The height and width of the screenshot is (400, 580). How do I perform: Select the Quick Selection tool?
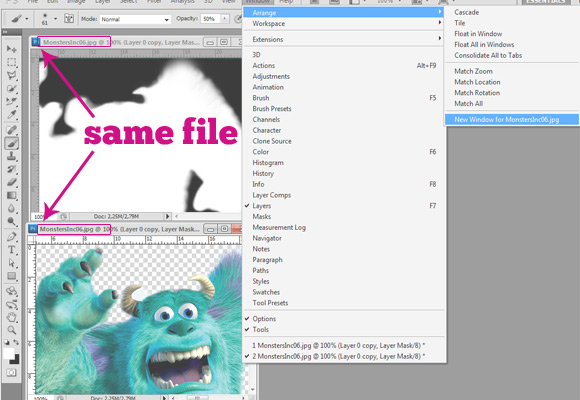tap(11, 88)
